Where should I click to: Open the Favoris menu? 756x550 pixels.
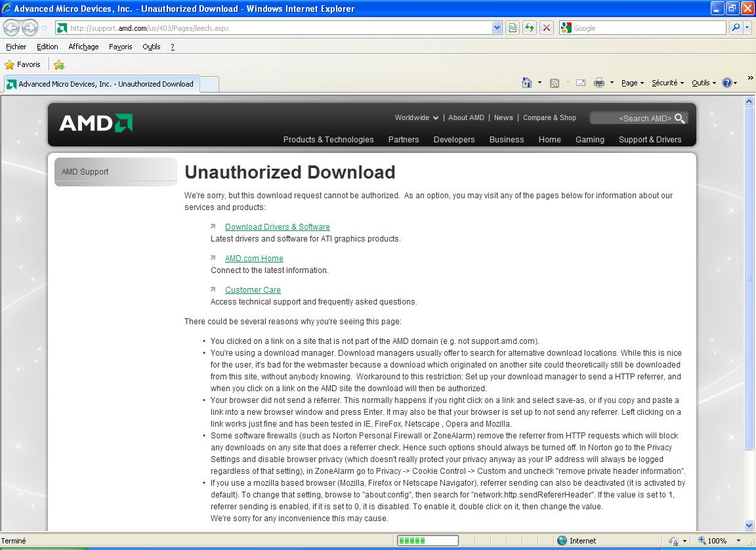[x=121, y=47]
